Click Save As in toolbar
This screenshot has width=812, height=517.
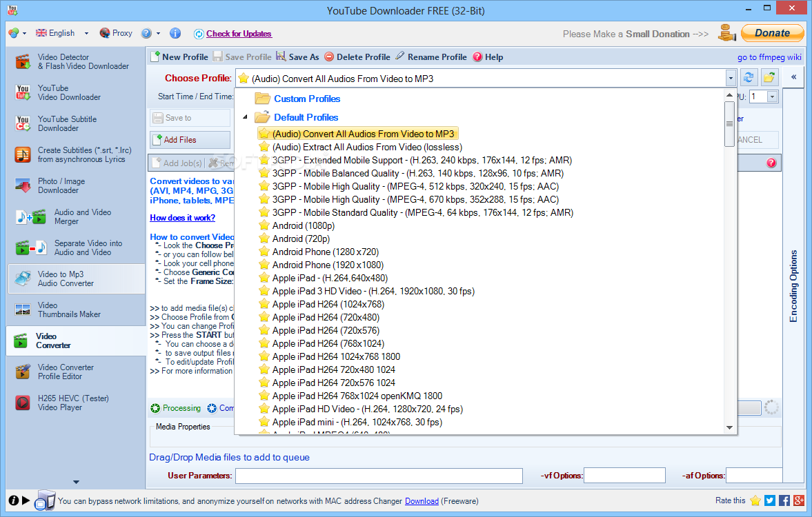point(298,57)
